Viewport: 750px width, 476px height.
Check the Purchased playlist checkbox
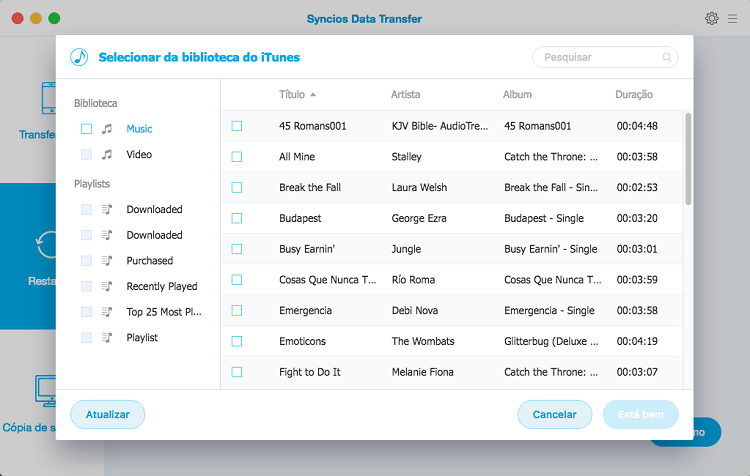[x=87, y=261]
